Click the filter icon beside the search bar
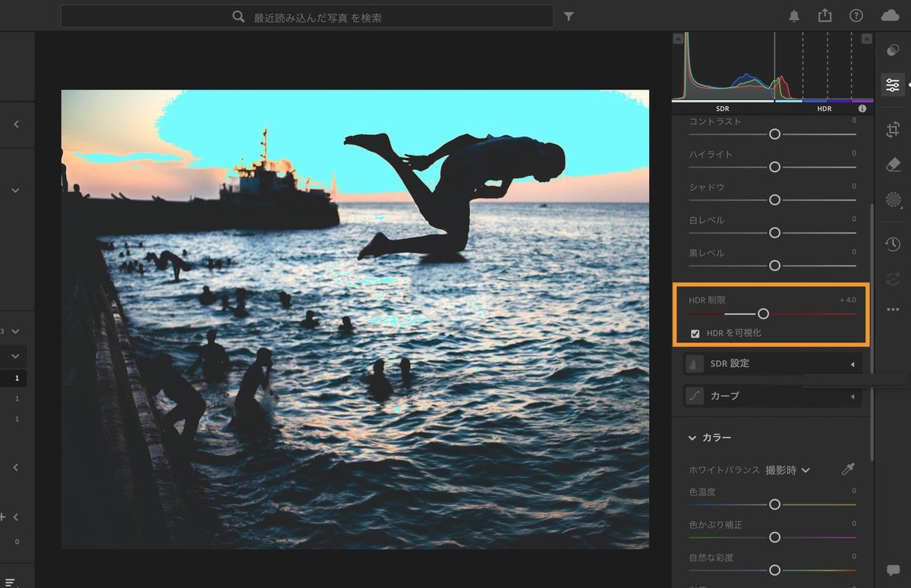 [x=568, y=15]
